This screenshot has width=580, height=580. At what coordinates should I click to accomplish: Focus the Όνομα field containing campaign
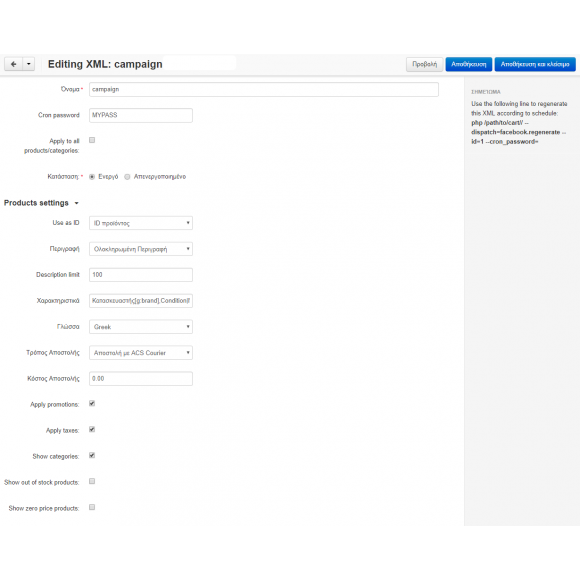tap(264, 90)
